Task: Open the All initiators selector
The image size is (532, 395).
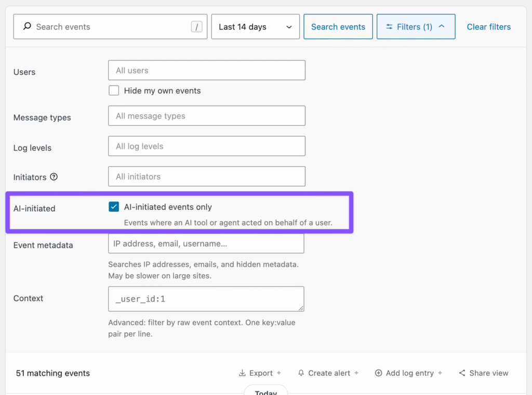Action: click(207, 176)
